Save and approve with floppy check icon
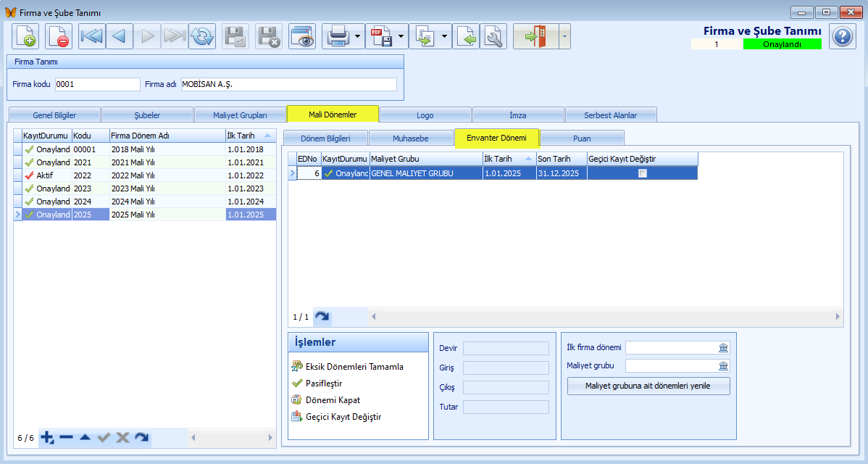Viewport: 868px width, 464px height. point(235,36)
